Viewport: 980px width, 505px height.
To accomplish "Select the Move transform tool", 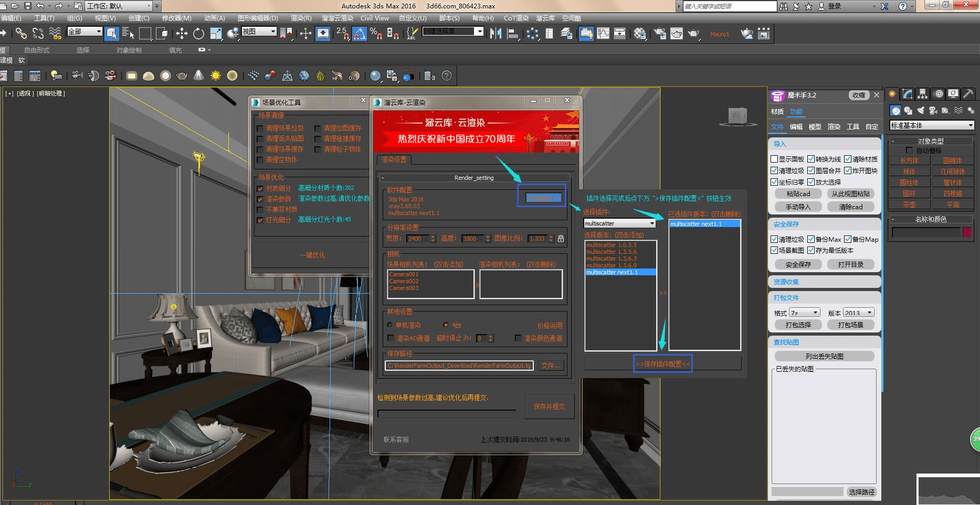I will [182, 34].
